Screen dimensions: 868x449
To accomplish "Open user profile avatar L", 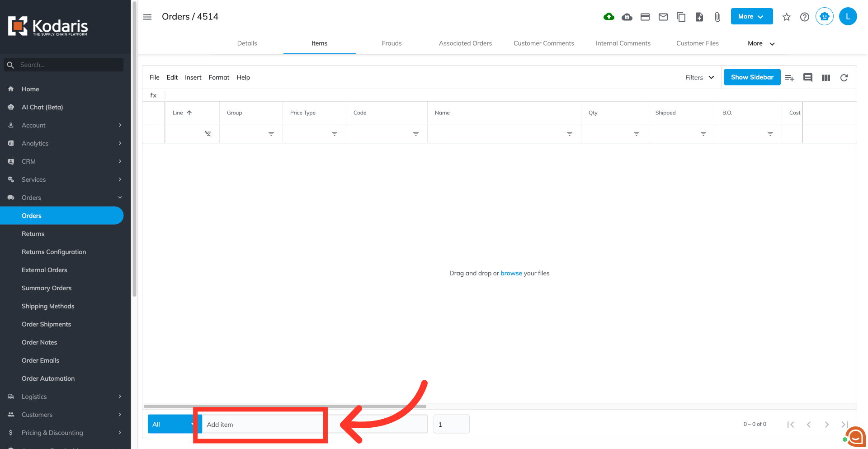I will [848, 17].
